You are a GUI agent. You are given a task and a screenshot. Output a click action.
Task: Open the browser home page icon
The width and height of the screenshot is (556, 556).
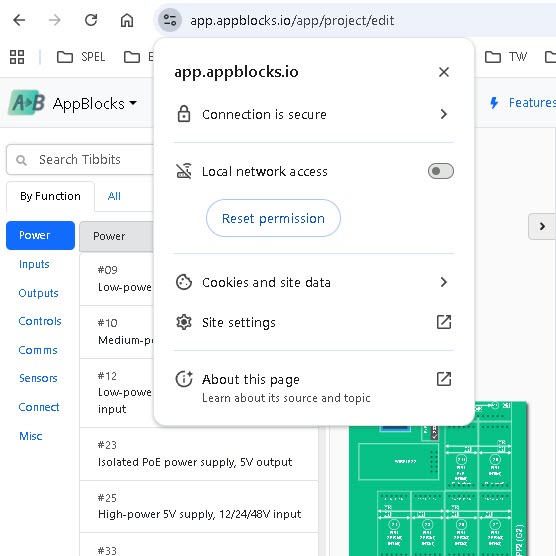tap(127, 20)
